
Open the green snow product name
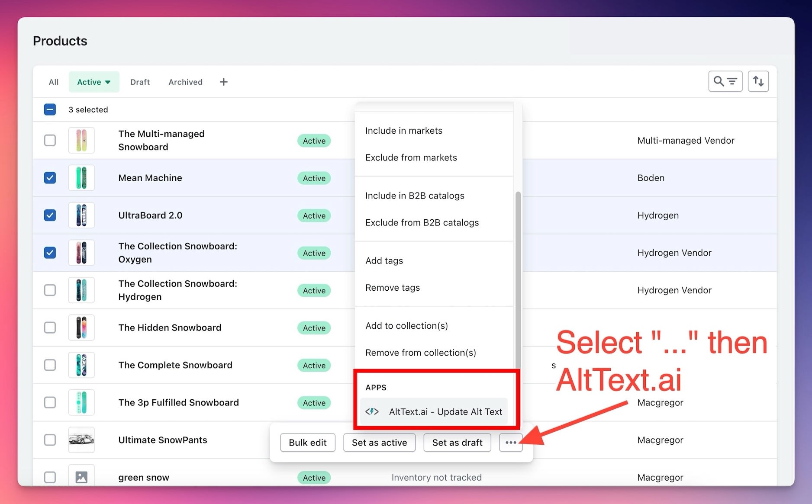pos(144,478)
